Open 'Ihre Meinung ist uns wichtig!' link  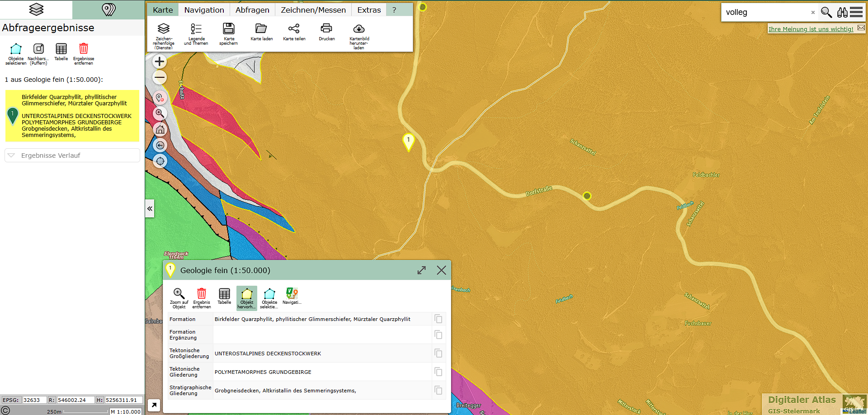(x=811, y=29)
